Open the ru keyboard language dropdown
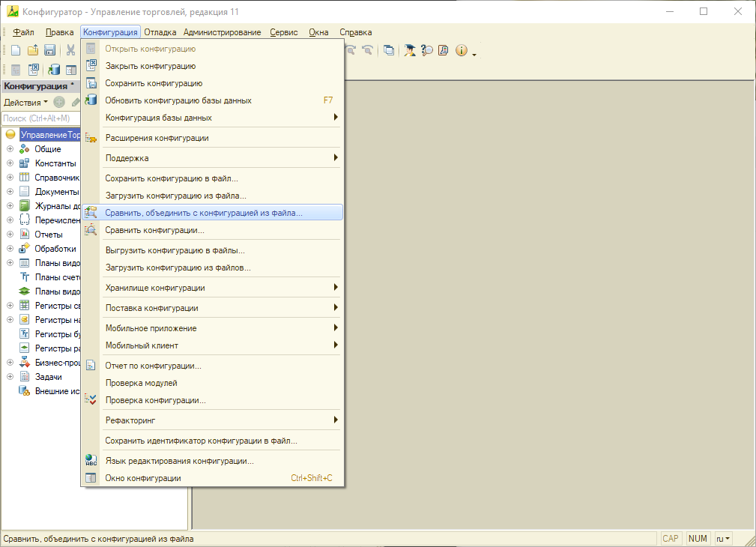 coord(723,538)
